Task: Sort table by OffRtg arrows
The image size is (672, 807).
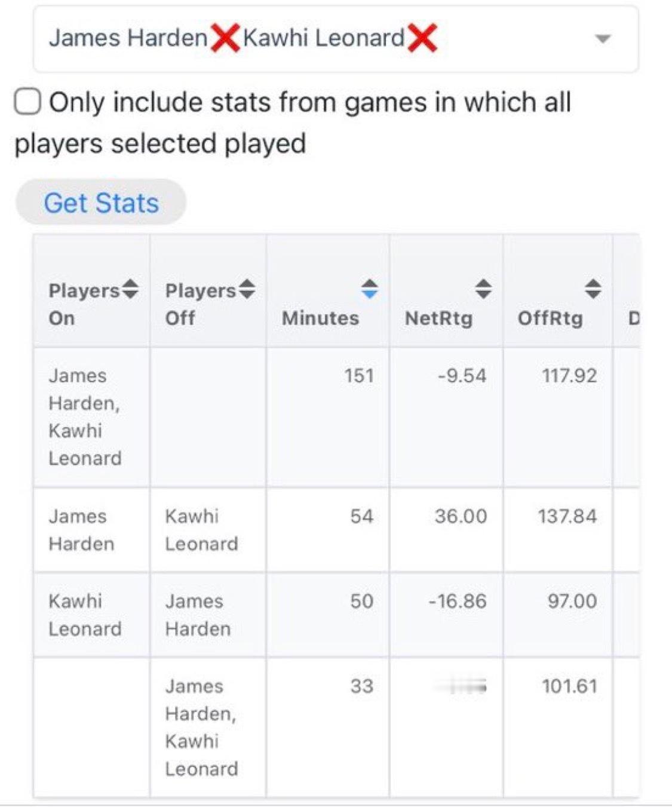Action: click(x=593, y=289)
